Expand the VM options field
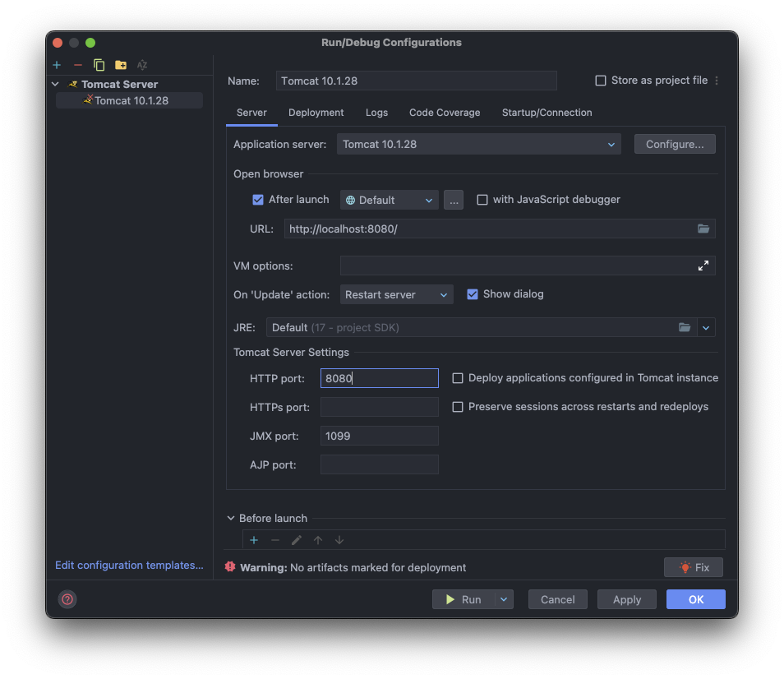 [x=703, y=266]
